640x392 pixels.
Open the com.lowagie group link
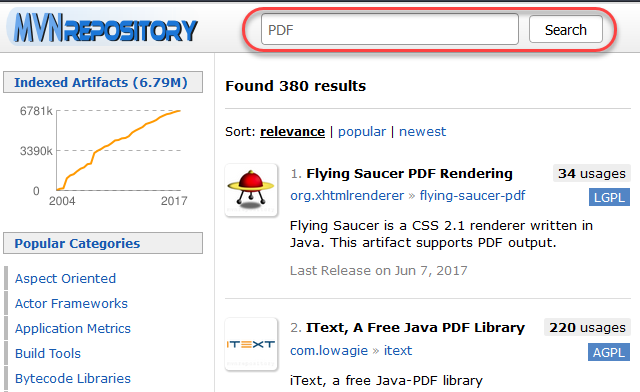329,350
